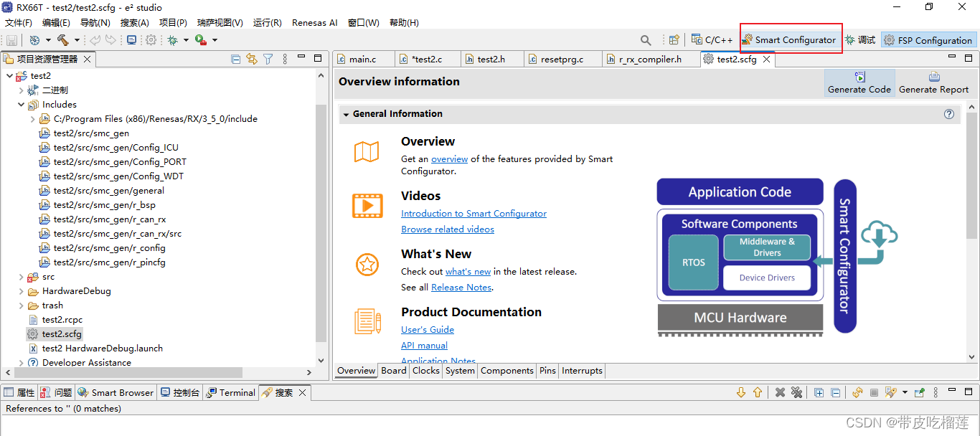Image resolution: width=980 pixels, height=436 pixels.
Task: Collapse the test2 project node
Action: pyautogui.click(x=9, y=76)
